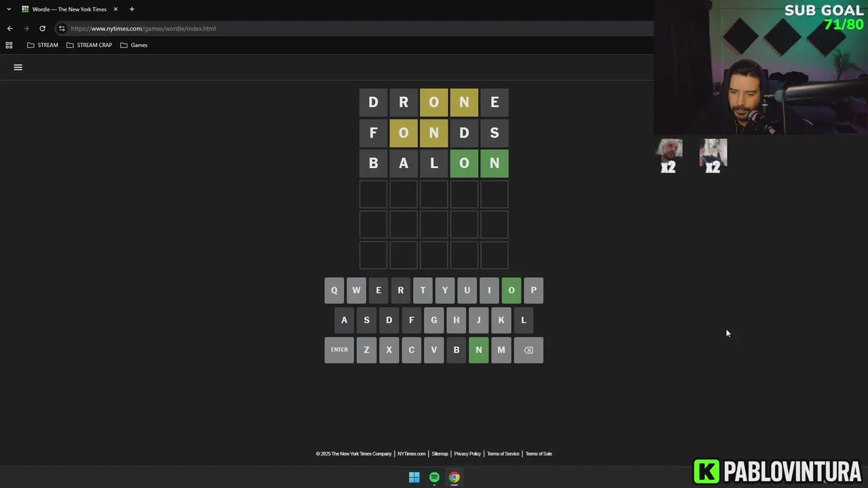Tap the L key on keyboard

[x=524, y=320]
